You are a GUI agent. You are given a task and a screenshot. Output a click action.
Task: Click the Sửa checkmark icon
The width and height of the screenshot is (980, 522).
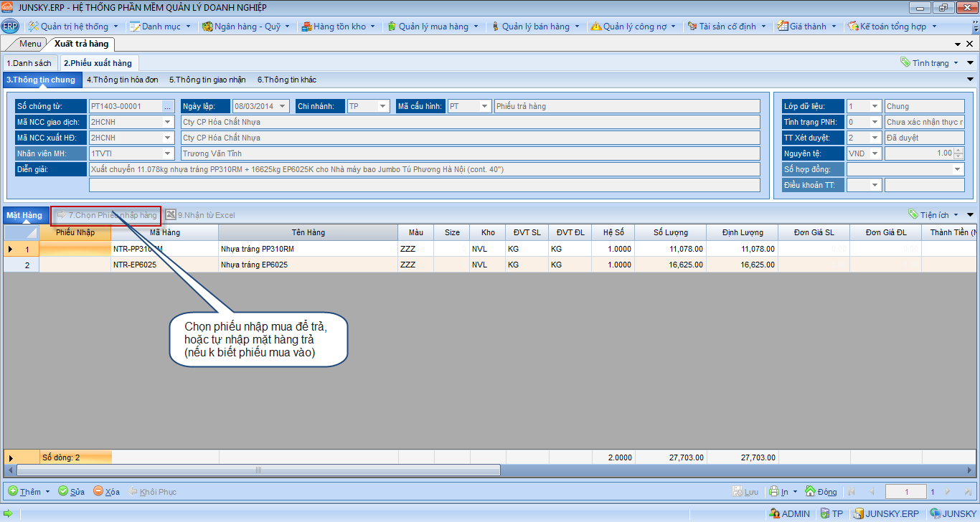pos(63,491)
